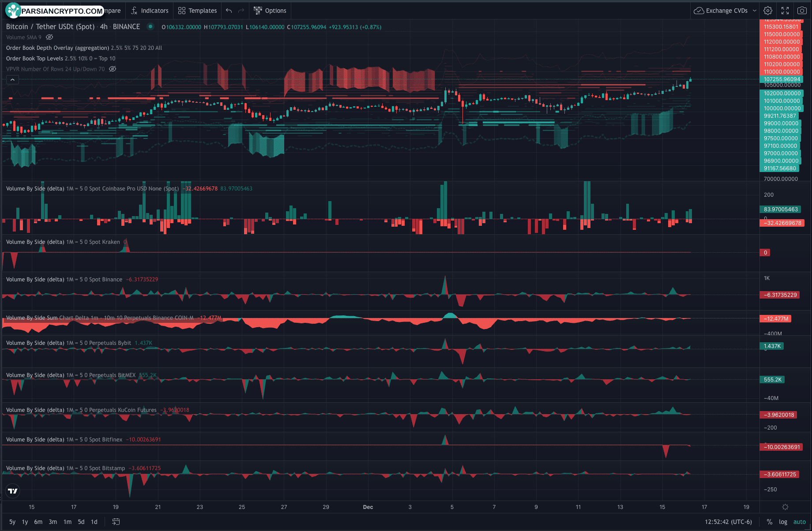Take a chart snapshot with camera icon
The height and width of the screenshot is (531, 812).
click(x=802, y=11)
